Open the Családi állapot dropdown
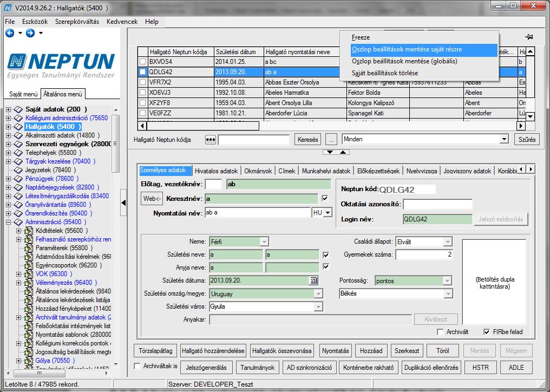This screenshot has height=392, width=550. coord(448,241)
